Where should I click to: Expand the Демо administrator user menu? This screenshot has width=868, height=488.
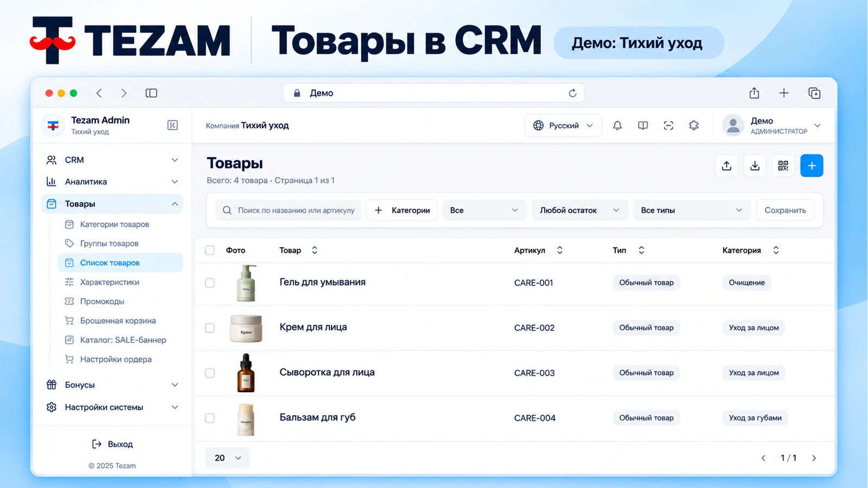click(x=773, y=125)
